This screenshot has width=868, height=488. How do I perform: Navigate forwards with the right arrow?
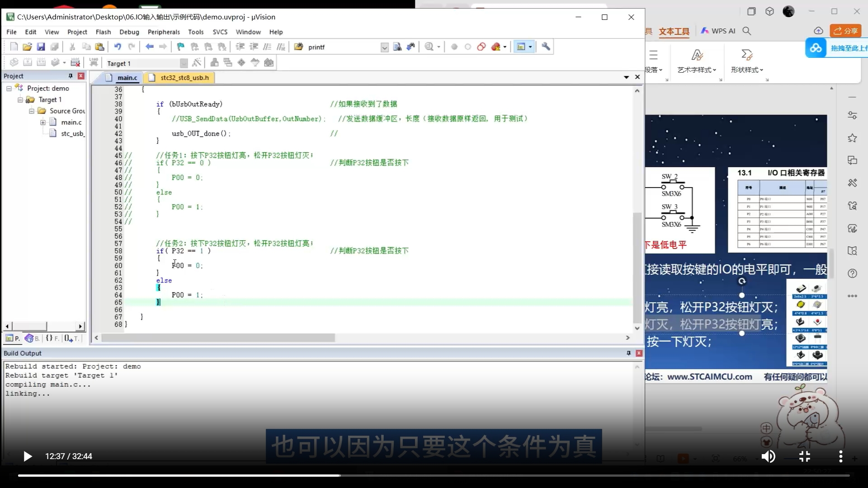[163, 47]
